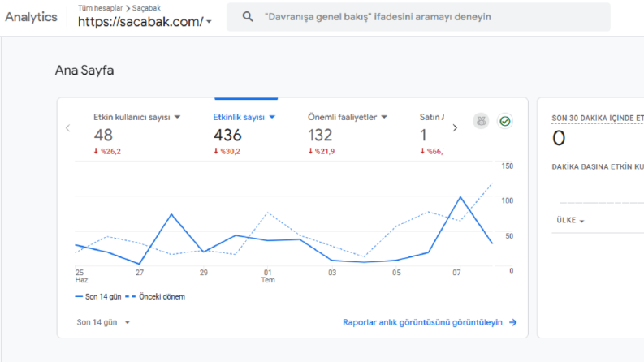This screenshot has width=644, height=362.
Task: Click the chart peak near 07
Action: (x=460, y=197)
